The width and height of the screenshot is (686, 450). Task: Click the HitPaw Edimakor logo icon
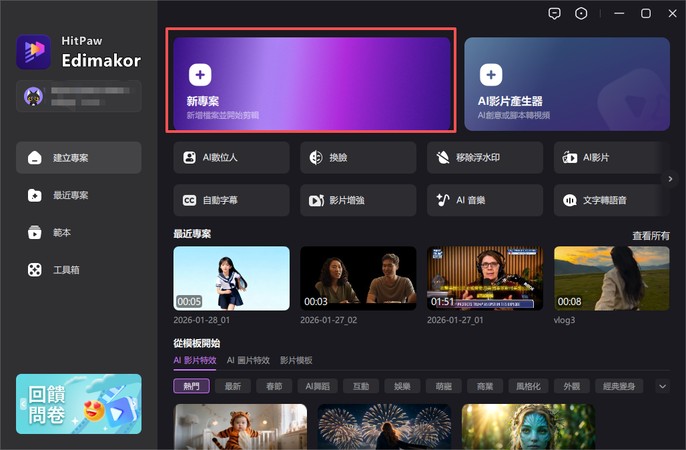33,52
